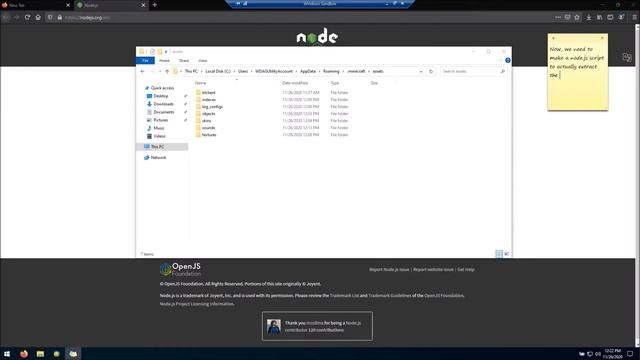This screenshot has width=640, height=360.
Task: Reload the page in Firefox
Action: tap(27, 18)
